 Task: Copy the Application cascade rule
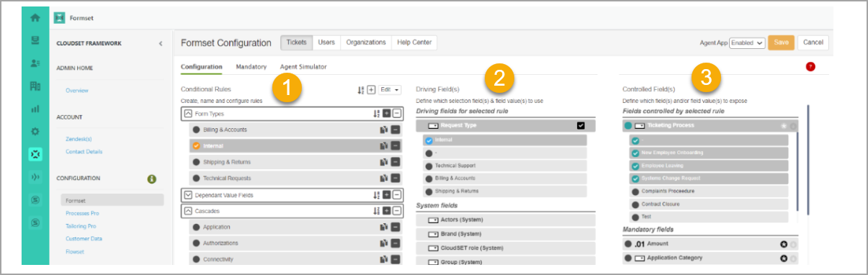(385, 227)
